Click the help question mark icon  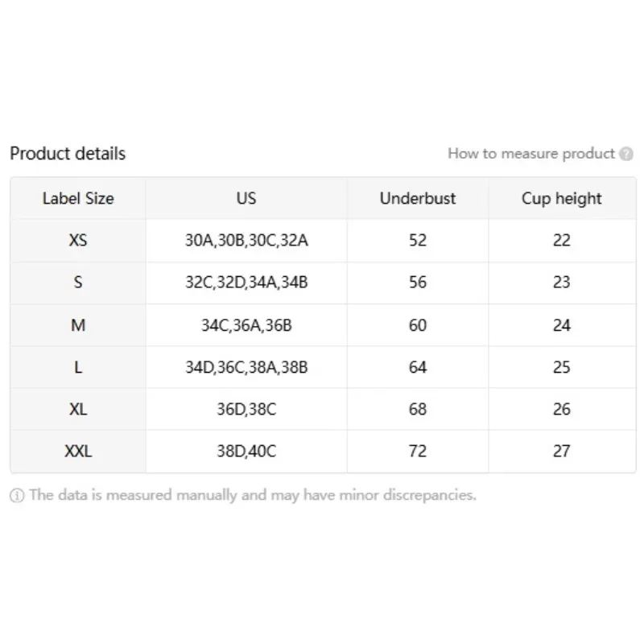point(626,154)
